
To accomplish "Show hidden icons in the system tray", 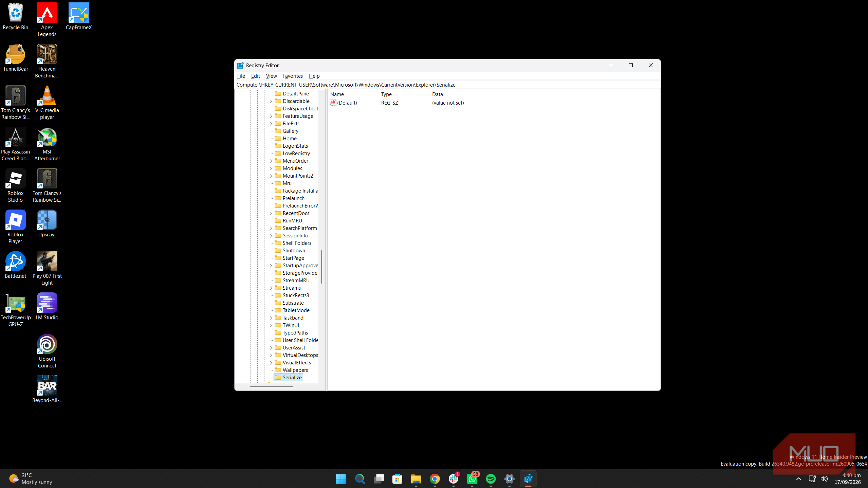I will [798, 479].
